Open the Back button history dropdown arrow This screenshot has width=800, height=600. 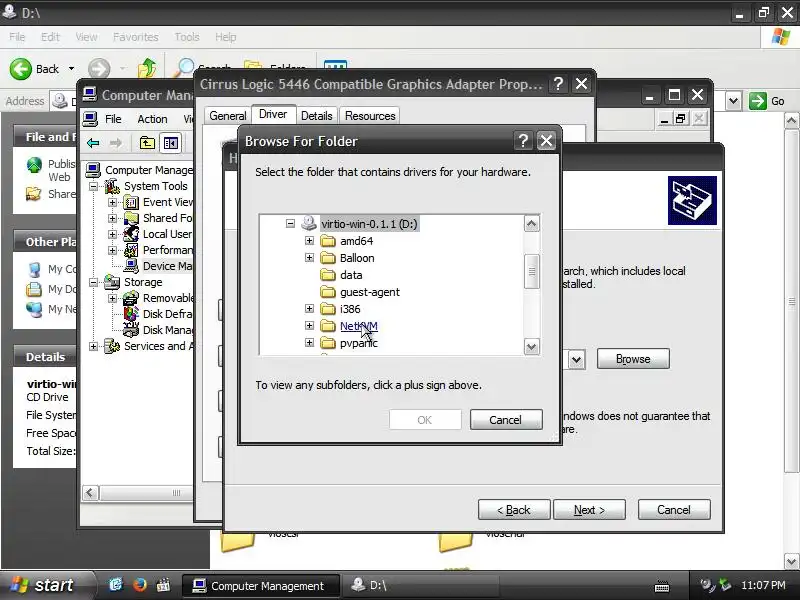pos(71,68)
